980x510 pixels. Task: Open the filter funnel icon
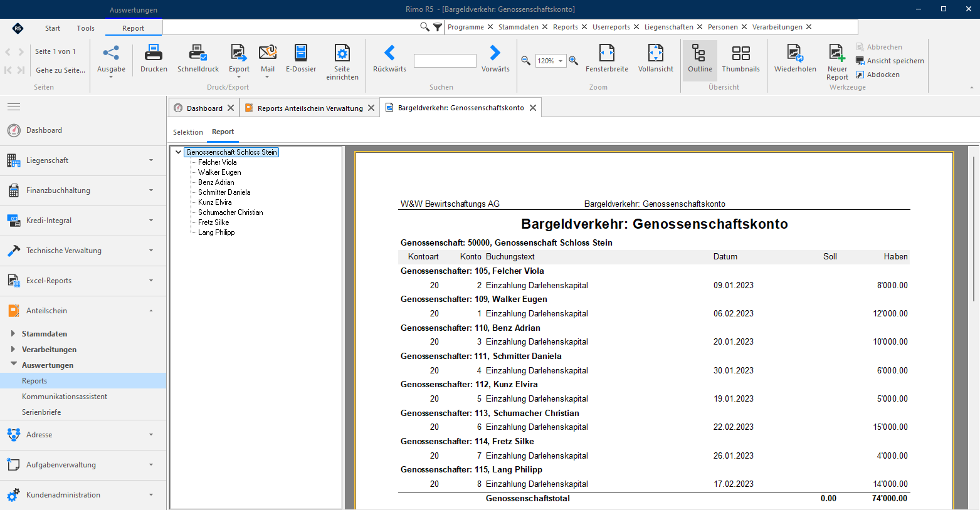coord(438,27)
